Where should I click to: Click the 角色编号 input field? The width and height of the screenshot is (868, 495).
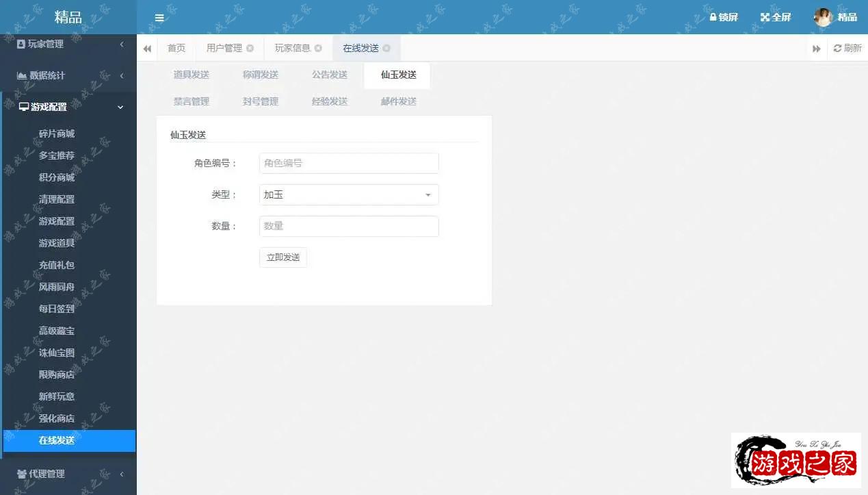(x=348, y=162)
